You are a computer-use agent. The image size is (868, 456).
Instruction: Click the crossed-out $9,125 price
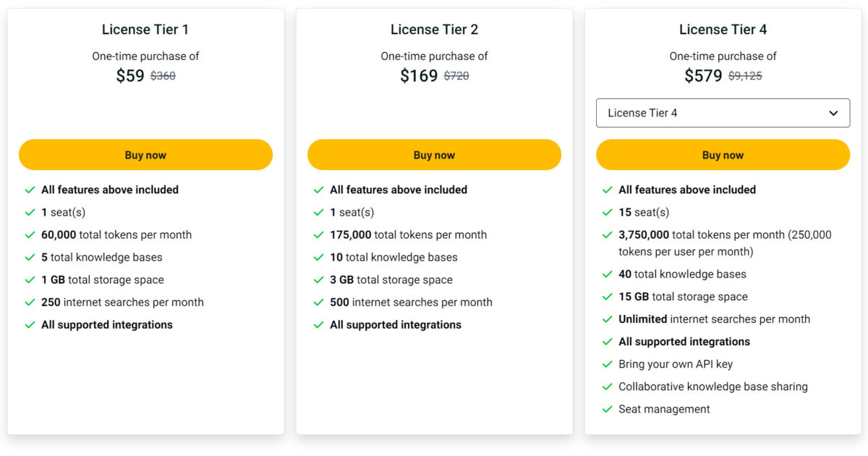[x=746, y=75]
